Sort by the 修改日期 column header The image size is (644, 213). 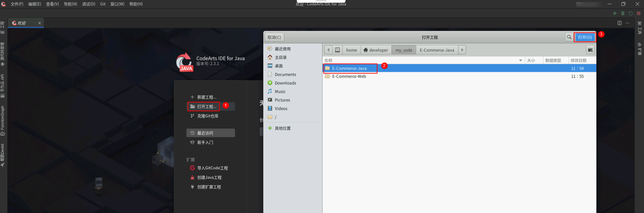582,61
